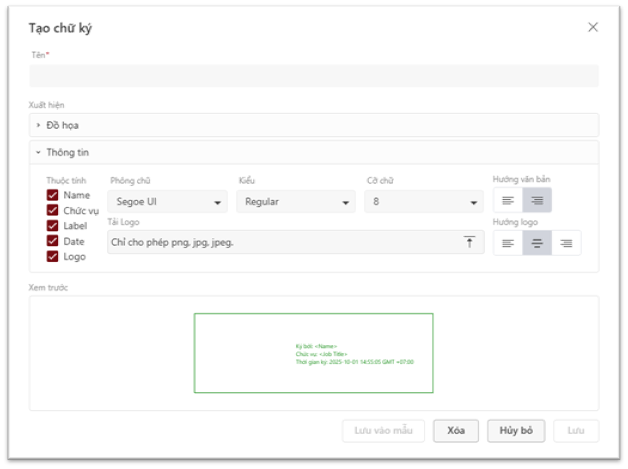The height and width of the screenshot is (469, 628).
Task: Align logo to the left
Action: (508, 243)
